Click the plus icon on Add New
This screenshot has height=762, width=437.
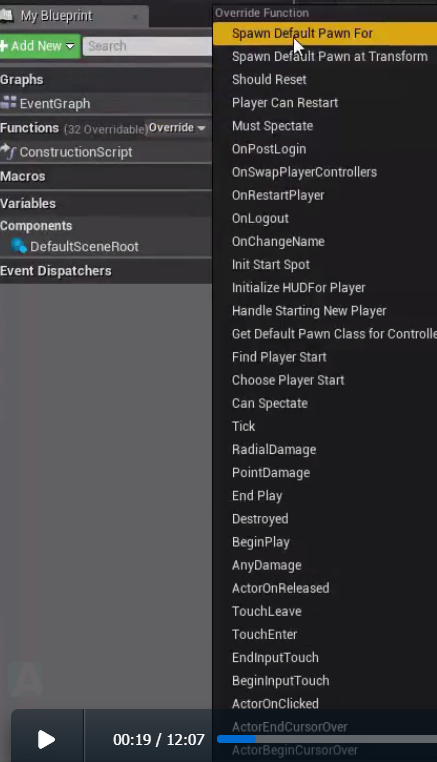click(x=4, y=46)
